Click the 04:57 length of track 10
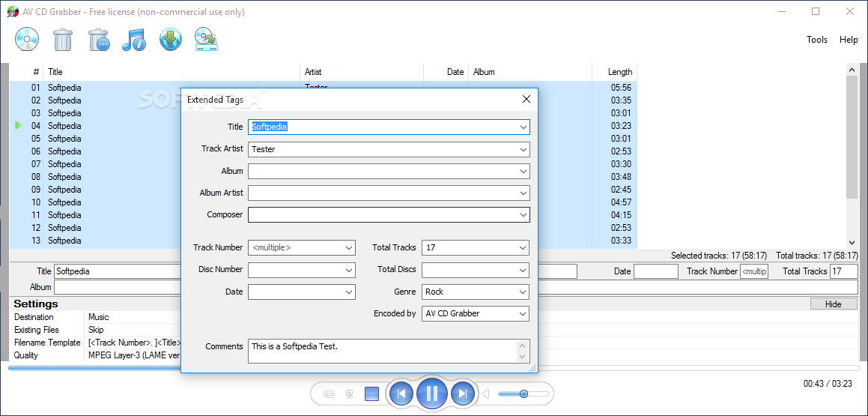Screen dimensions: 868x416 [621, 202]
